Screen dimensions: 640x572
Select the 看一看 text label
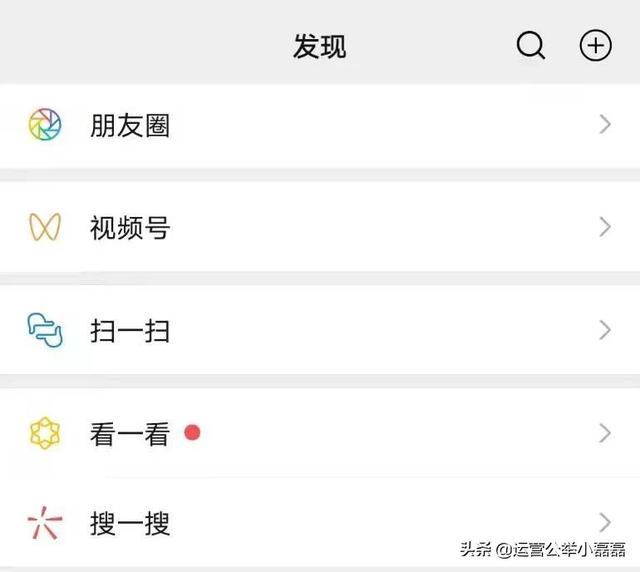point(130,434)
